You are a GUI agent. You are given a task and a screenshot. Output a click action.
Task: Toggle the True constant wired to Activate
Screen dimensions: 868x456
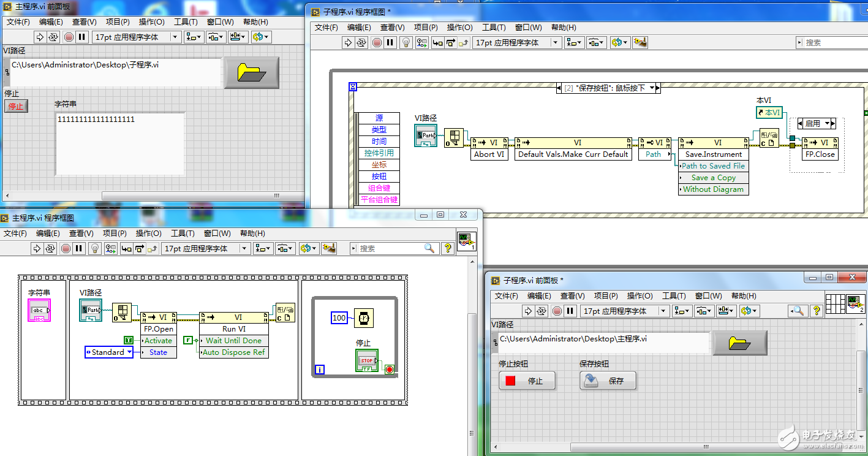[x=129, y=340]
